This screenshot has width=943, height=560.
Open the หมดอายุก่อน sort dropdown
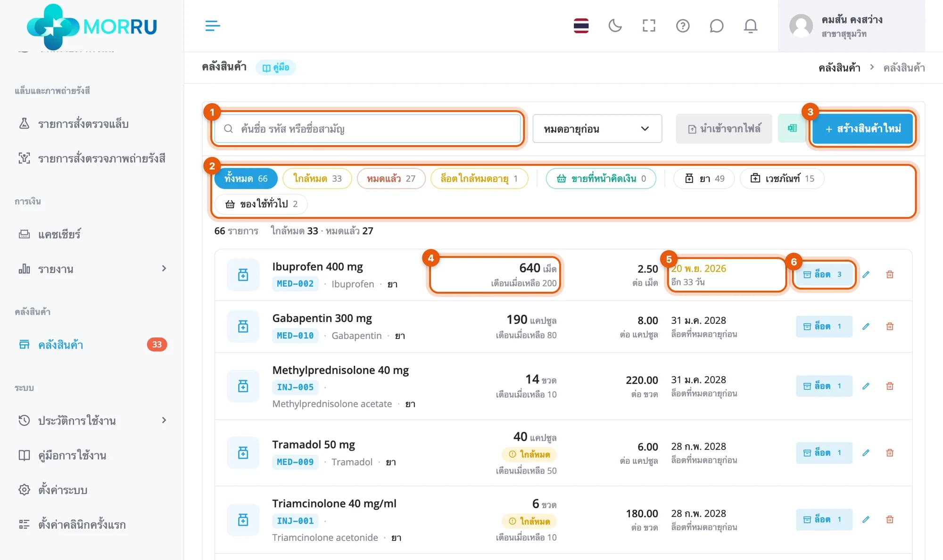coord(597,129)
